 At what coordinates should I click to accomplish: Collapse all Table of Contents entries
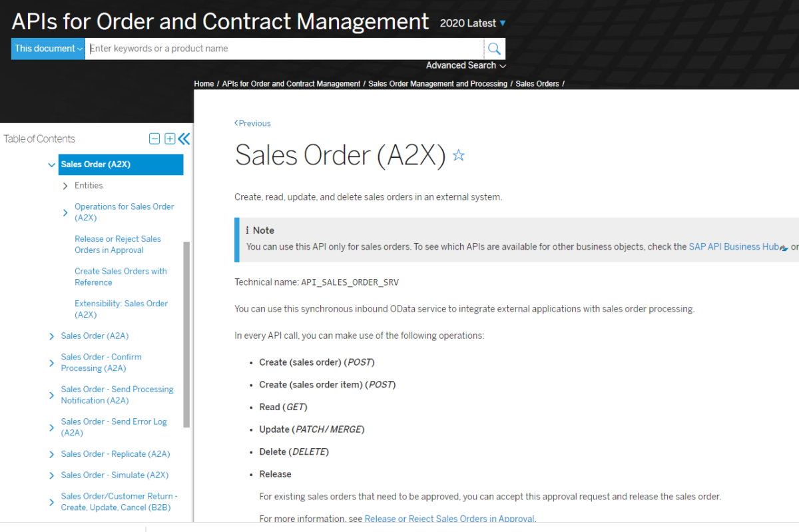[x=154, y=138]
